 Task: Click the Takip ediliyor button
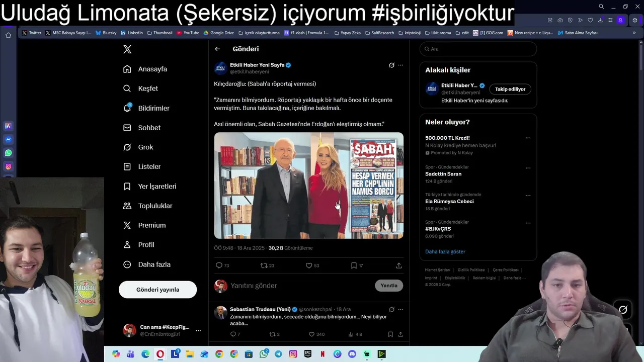tap(510, 89)
